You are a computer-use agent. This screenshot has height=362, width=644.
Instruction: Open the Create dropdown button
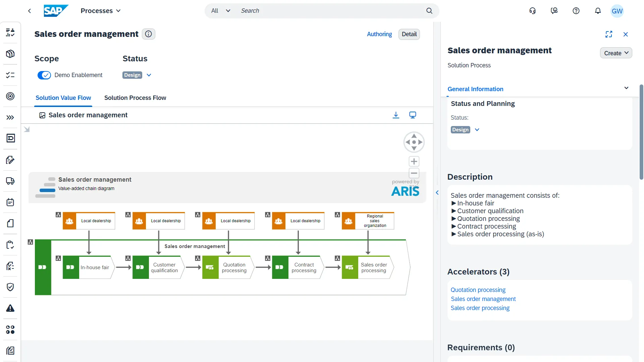[616, 53]
